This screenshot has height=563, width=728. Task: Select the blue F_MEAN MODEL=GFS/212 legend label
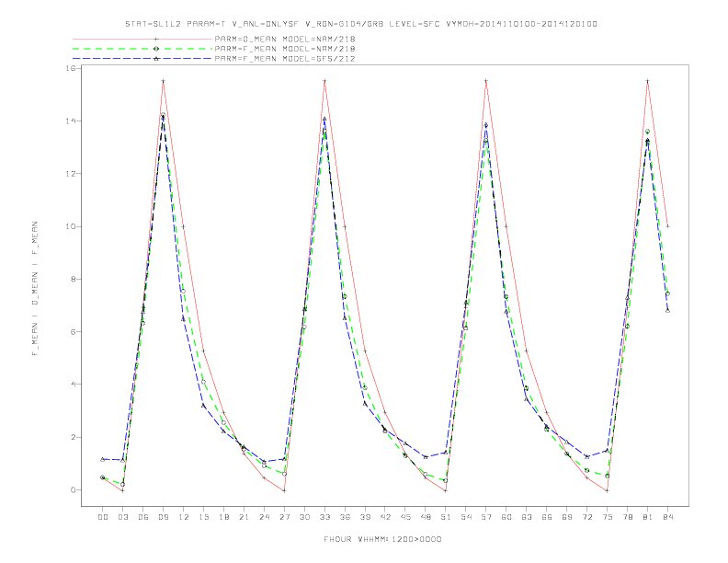[x=285, y=59]
